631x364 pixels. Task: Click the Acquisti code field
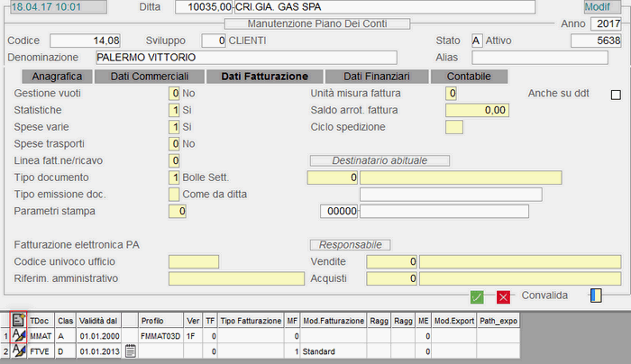click(392, 278)
